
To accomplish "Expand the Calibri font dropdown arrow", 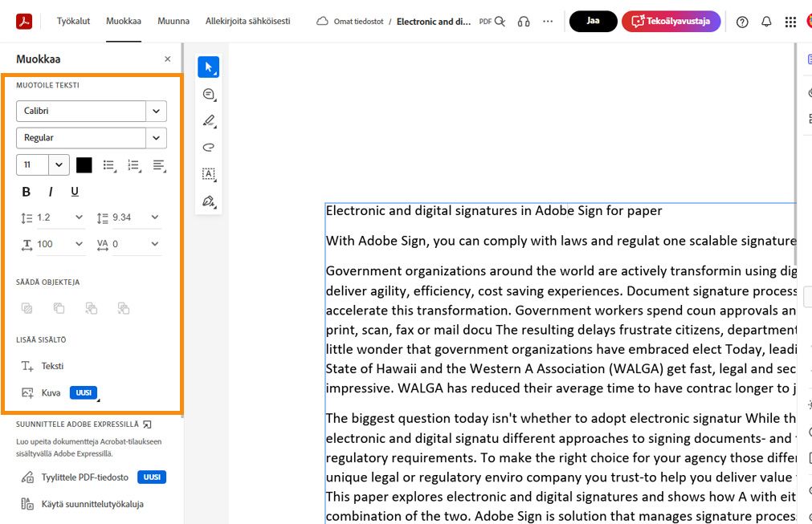I will point(157,112).
